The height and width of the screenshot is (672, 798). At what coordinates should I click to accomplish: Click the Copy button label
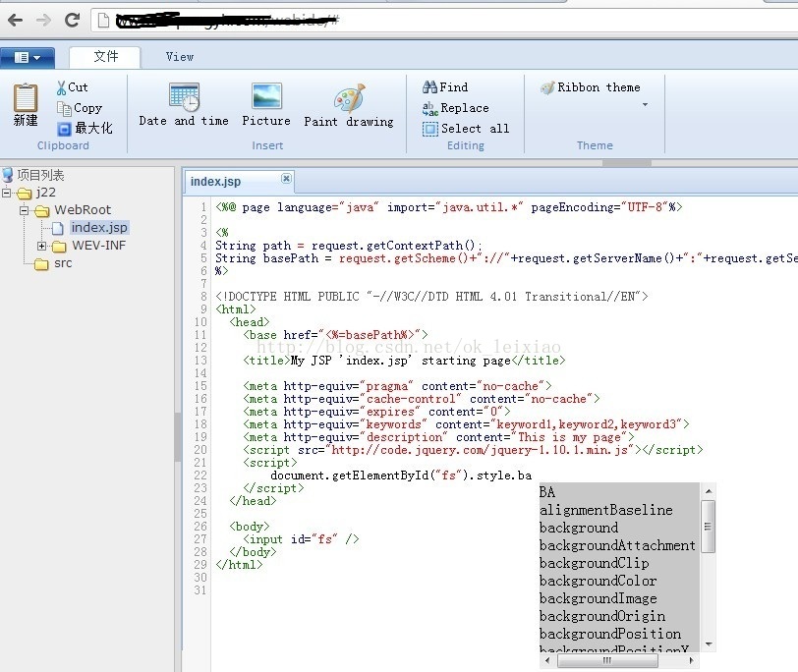pos(88,108)
